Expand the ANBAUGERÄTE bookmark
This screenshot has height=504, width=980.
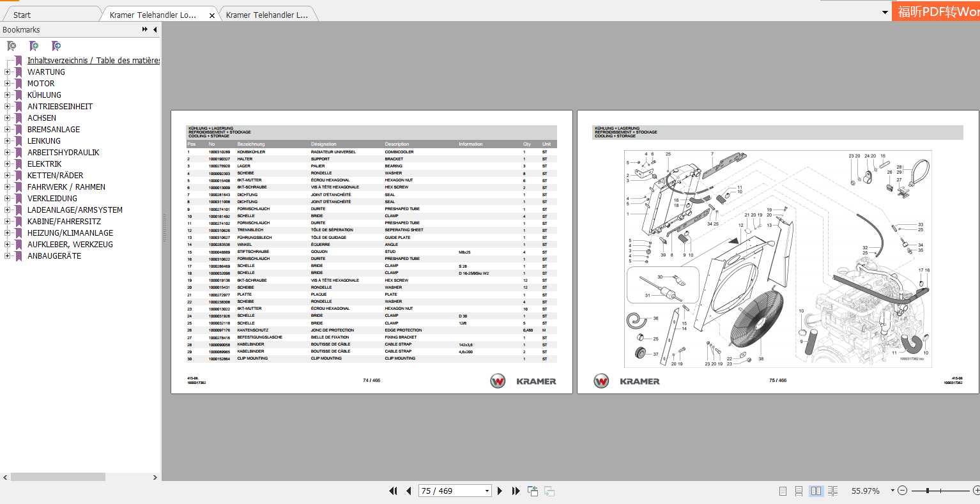point(7,256)
